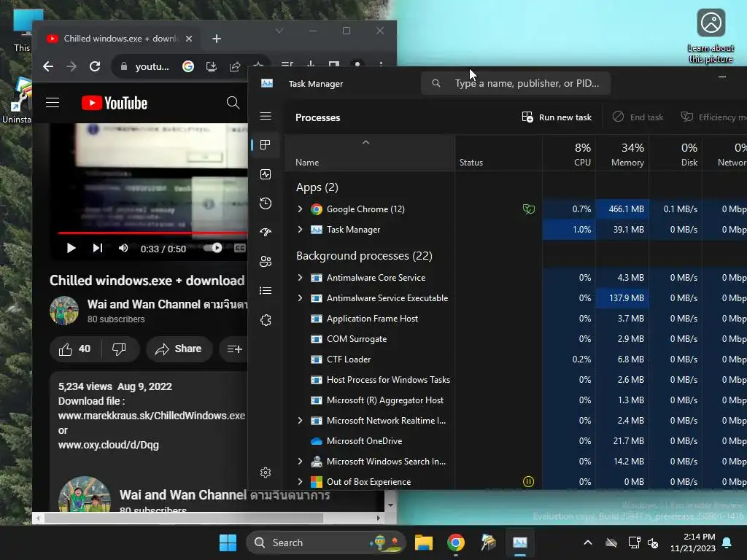The width and height of the screenshot is (747, 560).
Task: Like the video with 40 likes
Action: pos(74,349)
